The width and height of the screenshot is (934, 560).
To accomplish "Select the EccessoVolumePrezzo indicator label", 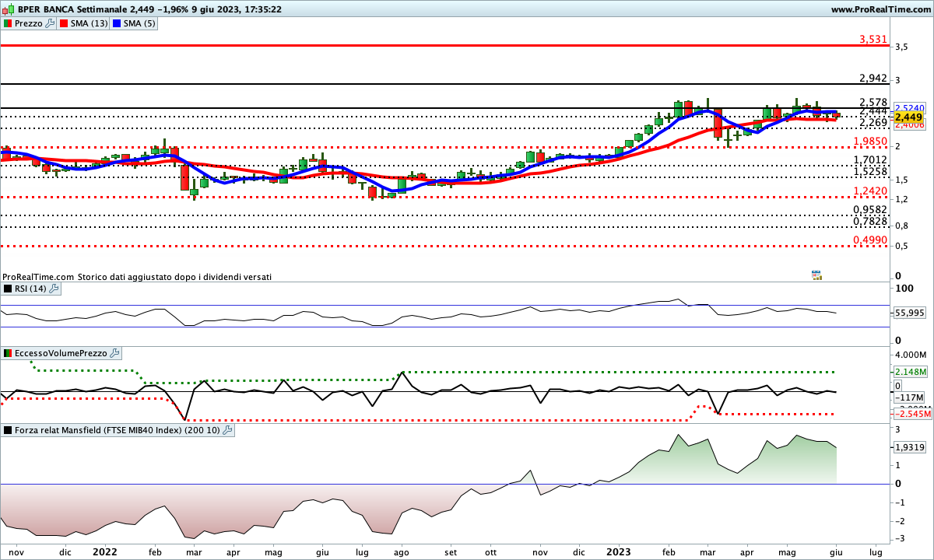I will point(61,353).
